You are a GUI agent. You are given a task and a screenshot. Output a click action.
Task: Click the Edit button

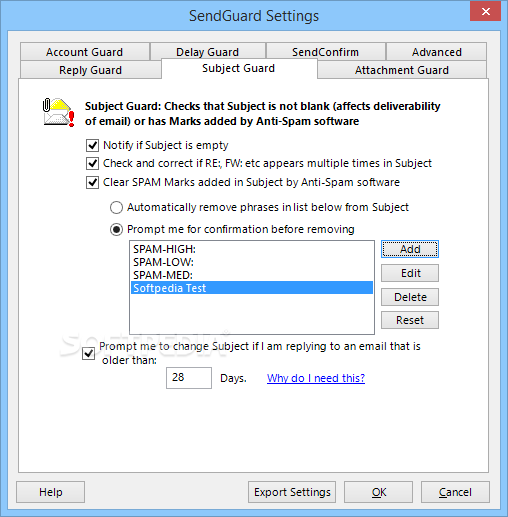pyautogui.click(x=410, y=273)
